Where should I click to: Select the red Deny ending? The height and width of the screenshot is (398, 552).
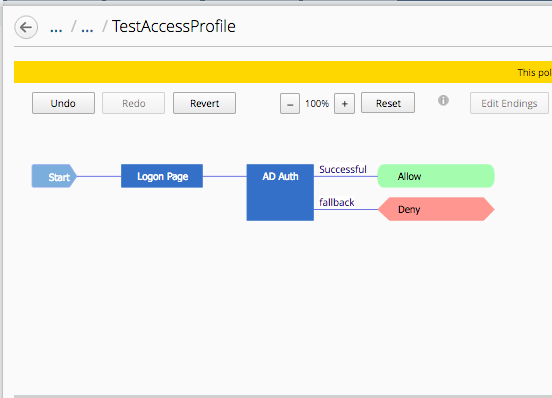pos(436,209)
